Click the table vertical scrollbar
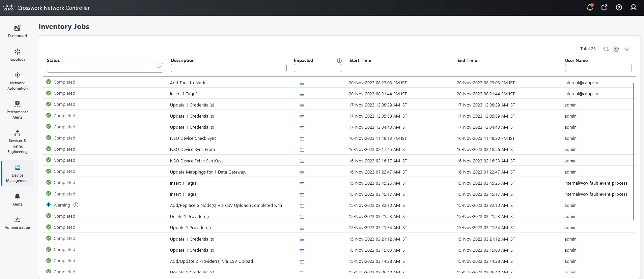The height and width of the screenshot is (279, 644). tap(633, 152)
